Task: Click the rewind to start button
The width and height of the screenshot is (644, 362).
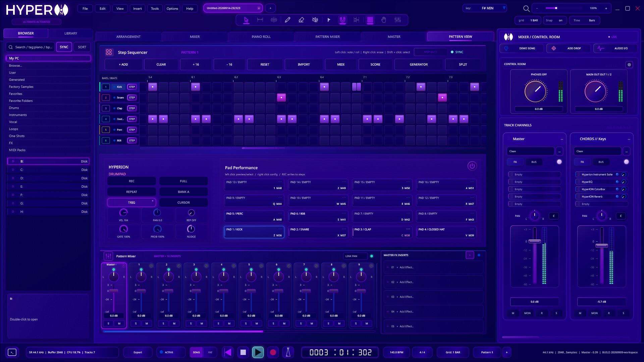Action: (228, 352)
